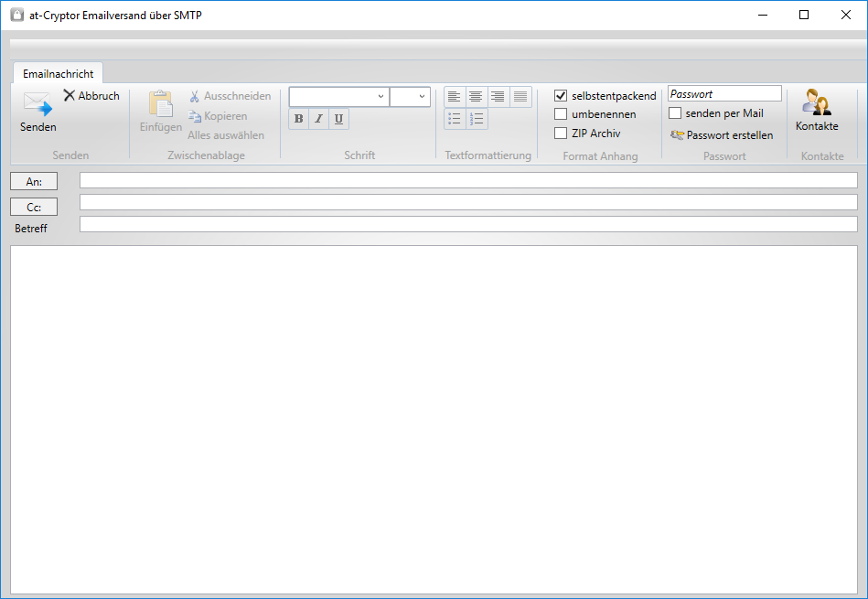Check senden per Mail option

675,112
